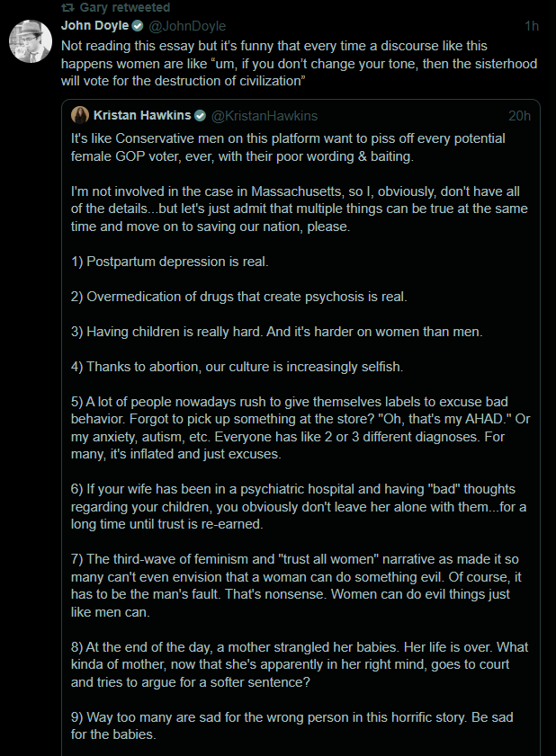Click the line 'Postpartum depression is real'
The width and height of the screenshot is (556, 756).
tap(170, 262)
